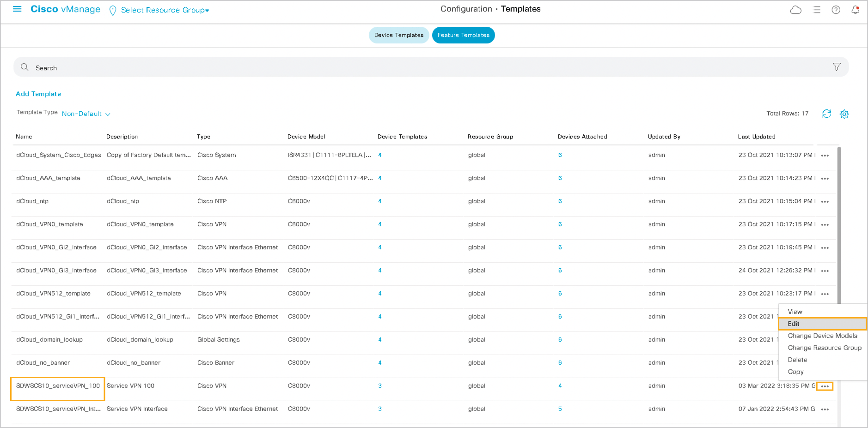Open more actions for dCloud_AAA_template row
This screenshot has height=428, width=868.
[825, 179]
